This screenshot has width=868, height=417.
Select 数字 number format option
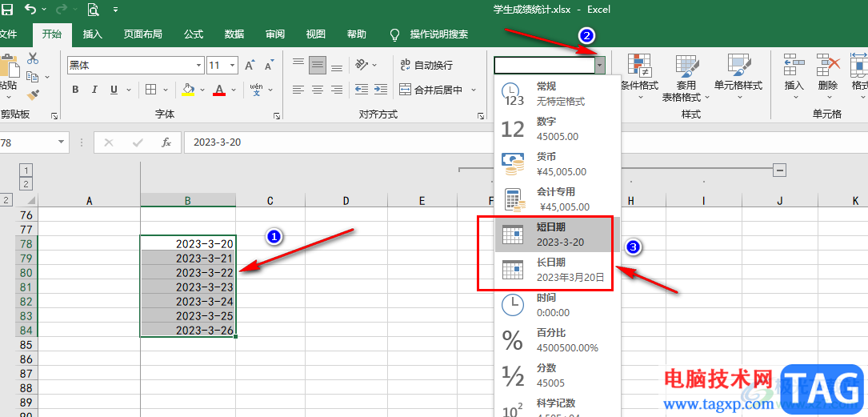coord(558,129)
